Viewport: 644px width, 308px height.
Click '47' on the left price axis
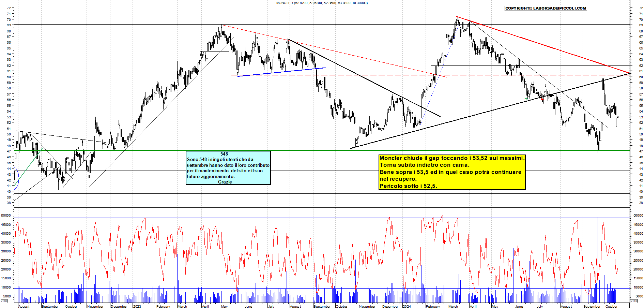click(x=9, y=151)
